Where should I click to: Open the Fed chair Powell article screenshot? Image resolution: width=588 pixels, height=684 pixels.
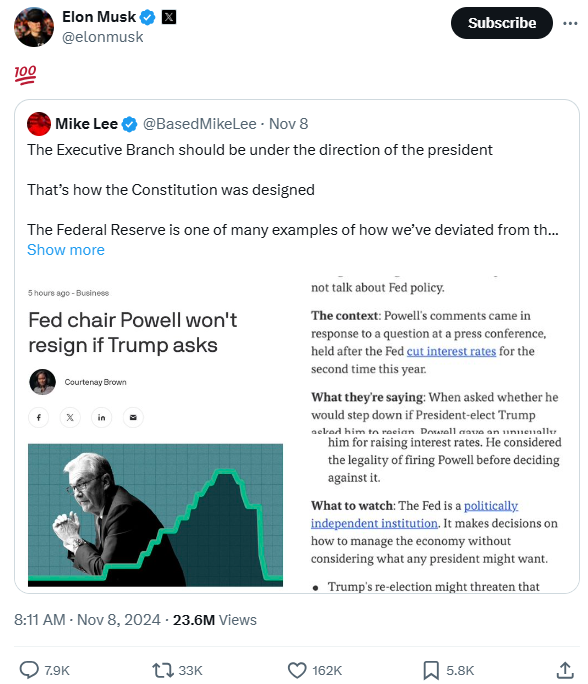pyautogui.click(x=155, y=433)
